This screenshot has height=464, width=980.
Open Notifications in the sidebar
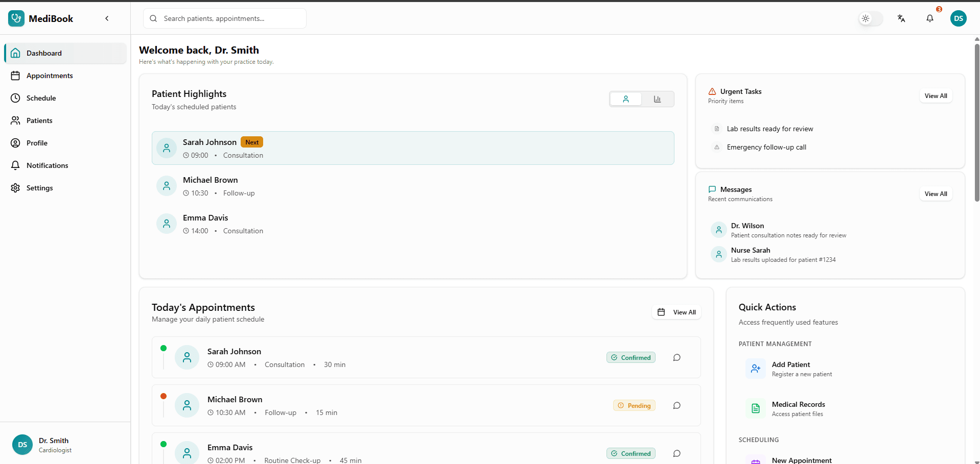point(65,165)
